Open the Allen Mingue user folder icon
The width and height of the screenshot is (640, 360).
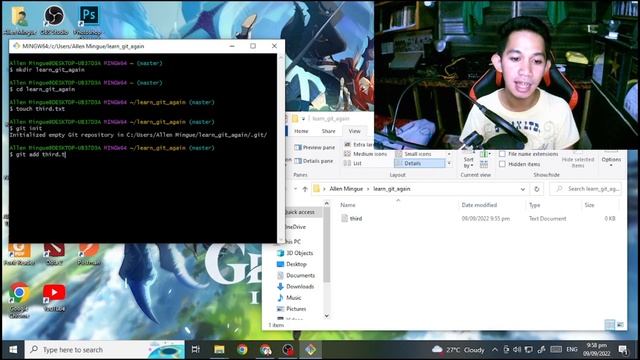coord(19,20)
